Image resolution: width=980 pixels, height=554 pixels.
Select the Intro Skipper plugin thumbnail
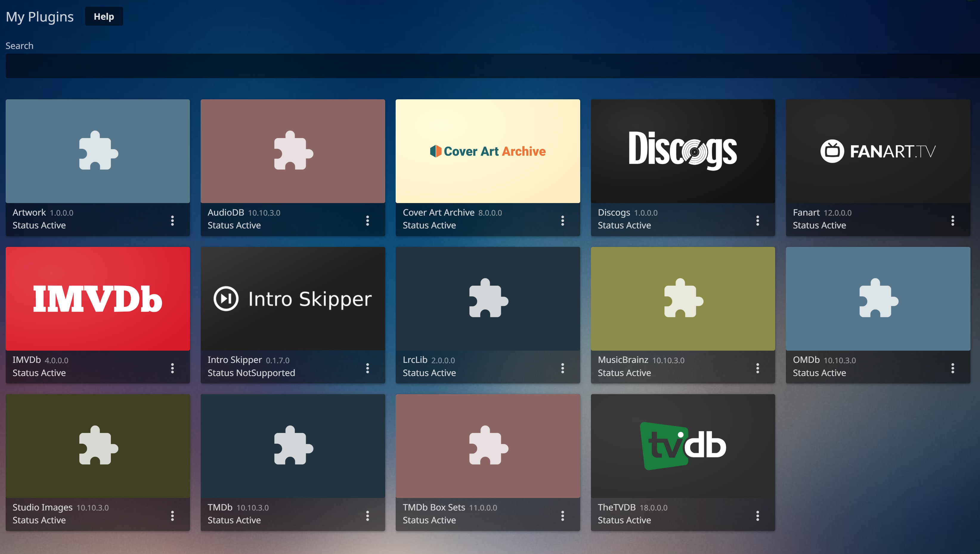coord(292,299)
